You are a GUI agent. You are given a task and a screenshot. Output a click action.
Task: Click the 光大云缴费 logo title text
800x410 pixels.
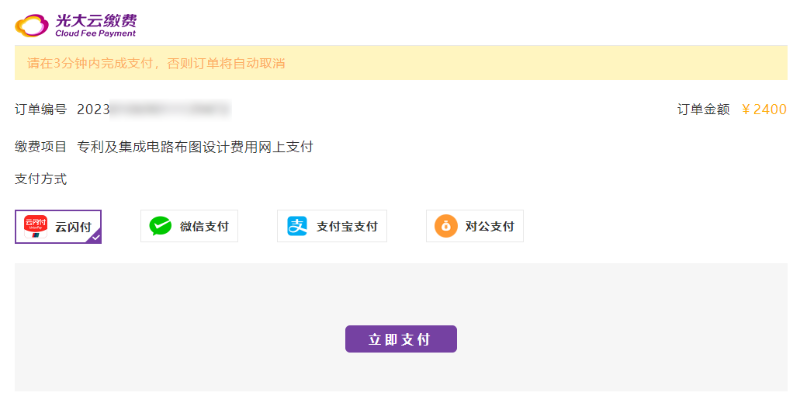click(96, 17)
